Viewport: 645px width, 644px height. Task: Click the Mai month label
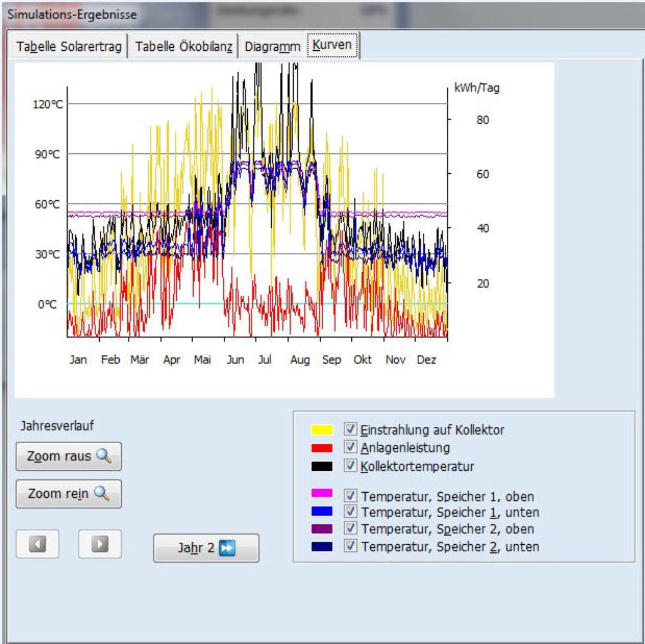coord(203,359)
